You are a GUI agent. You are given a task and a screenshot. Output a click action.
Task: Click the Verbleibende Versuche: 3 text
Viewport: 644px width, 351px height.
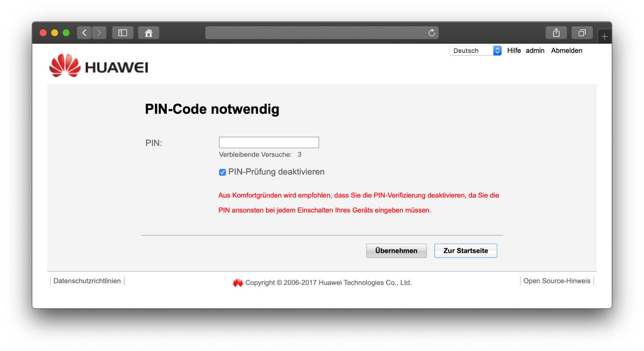[x=260, y=155]
